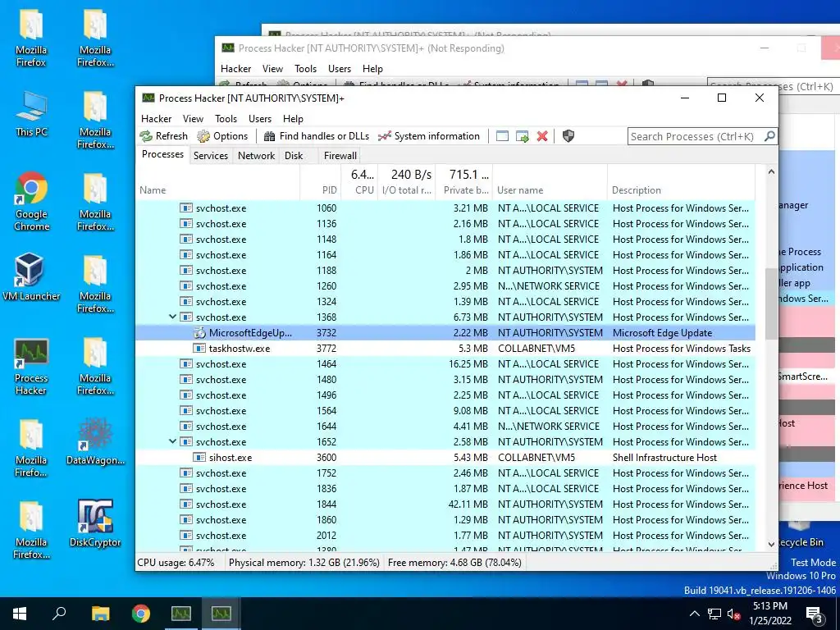Screen dimensions: 840x630
Task: Click Free memory in status bar
Action: 454,563
